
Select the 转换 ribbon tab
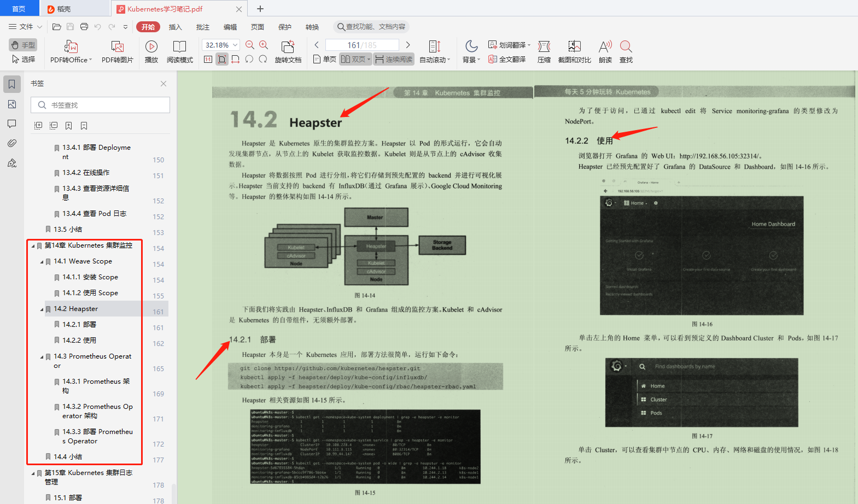[312, 27]
